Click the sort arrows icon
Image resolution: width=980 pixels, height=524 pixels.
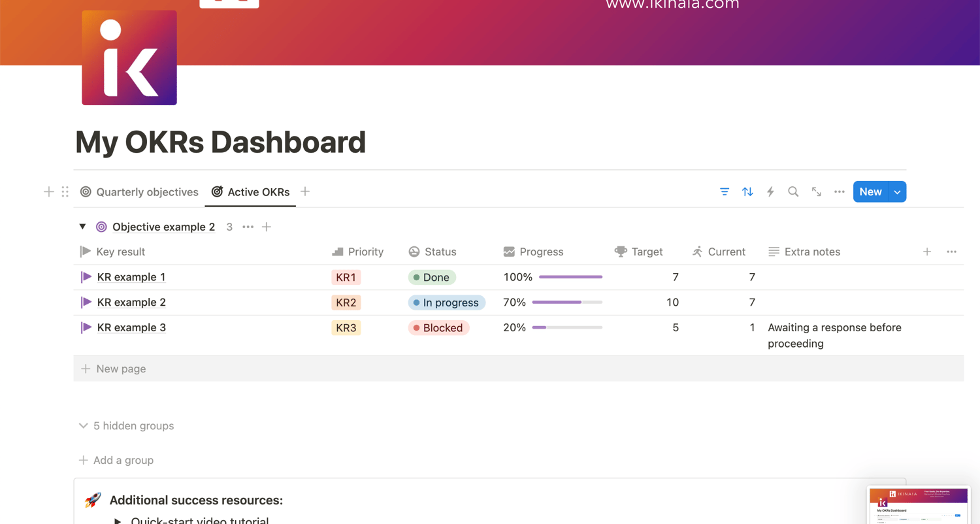[x=747, y=191]
